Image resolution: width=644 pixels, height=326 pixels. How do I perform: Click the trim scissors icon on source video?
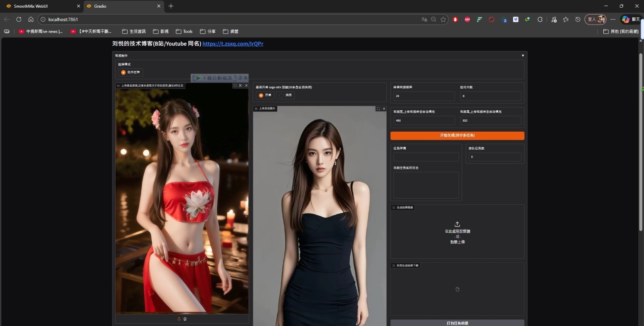click(241, 86)
